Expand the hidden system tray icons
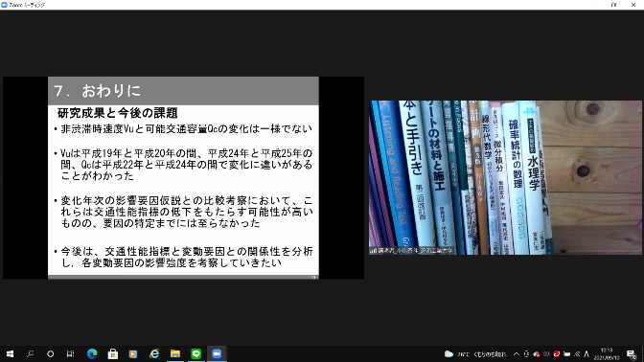 pyautogui.click(x=517, y=353)
